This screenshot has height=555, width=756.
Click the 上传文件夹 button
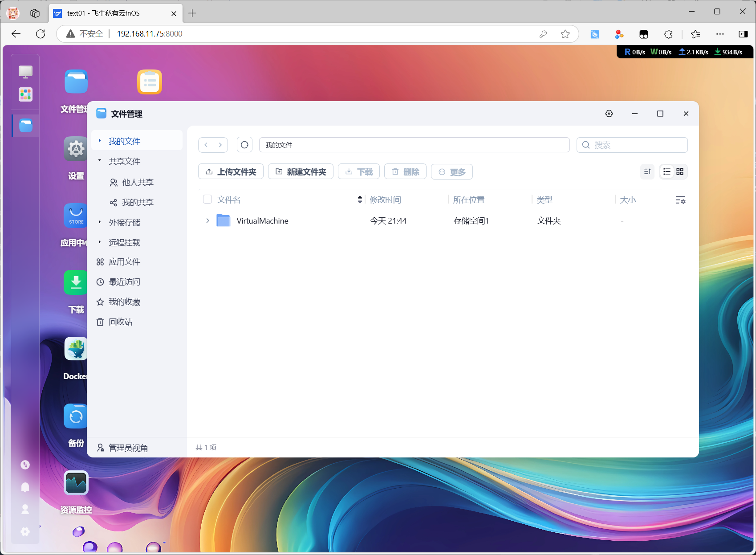click(x=231, y=171)
